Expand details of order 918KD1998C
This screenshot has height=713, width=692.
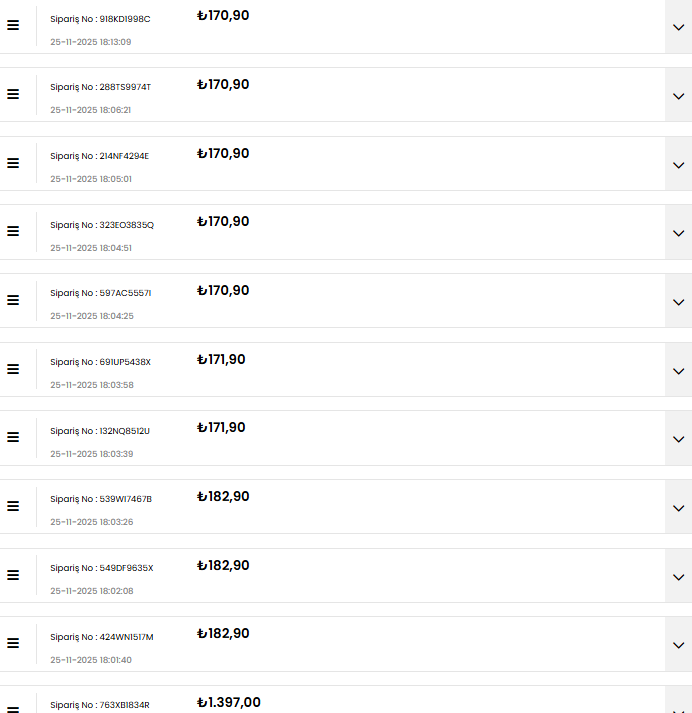pyautogui.click(x=678, y=27)
